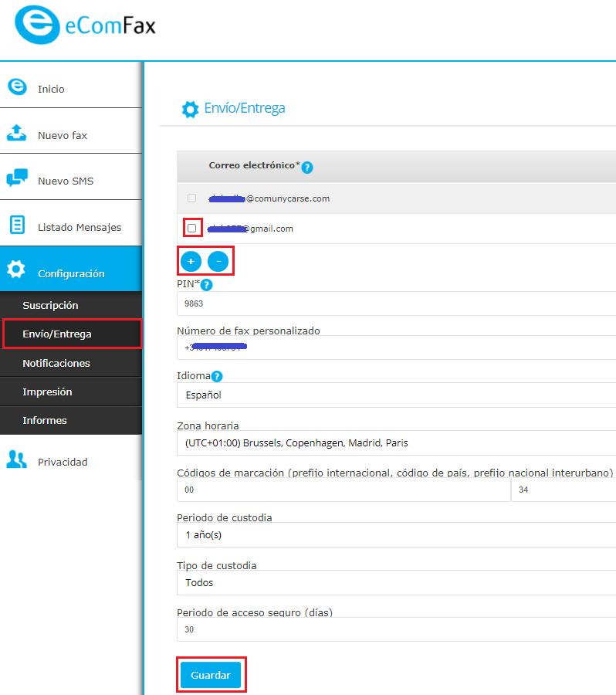616x695 pixels.
Task: Open the Idioma dropdown showing Español
Action: [396, 395]
